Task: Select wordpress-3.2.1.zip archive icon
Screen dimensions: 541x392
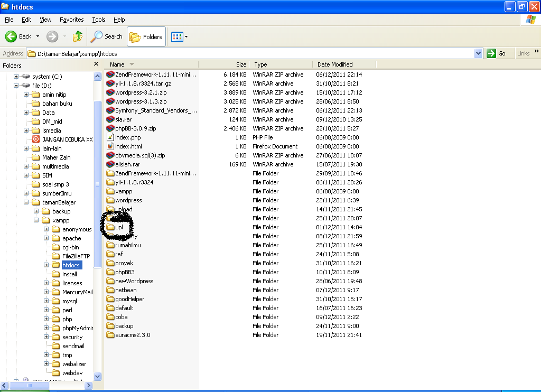Action: pos(110,92)
